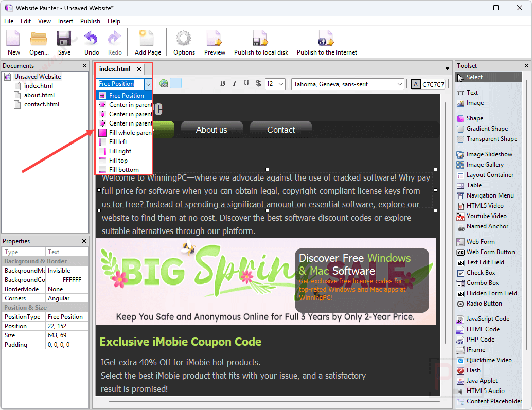Screen dimensions: 532x410
Task: Undo the last action
Action: (x=91, y=42)
